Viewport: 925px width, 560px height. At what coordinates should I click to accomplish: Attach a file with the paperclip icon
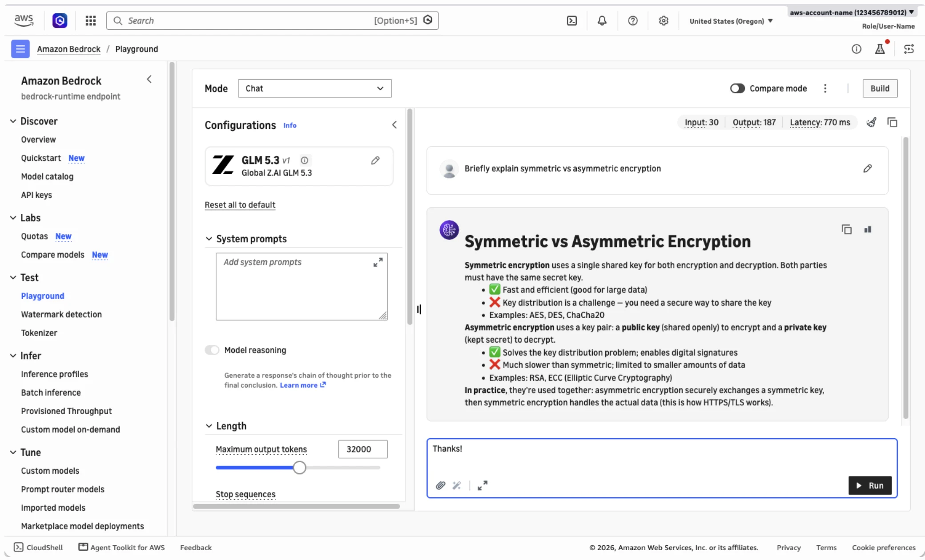point(440,485)
